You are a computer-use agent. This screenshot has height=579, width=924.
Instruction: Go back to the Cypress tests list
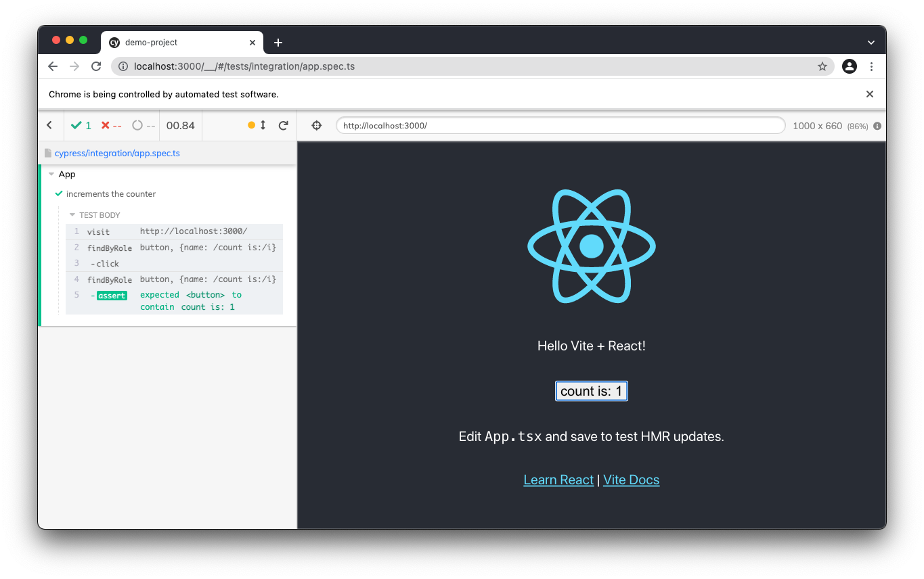49,125
